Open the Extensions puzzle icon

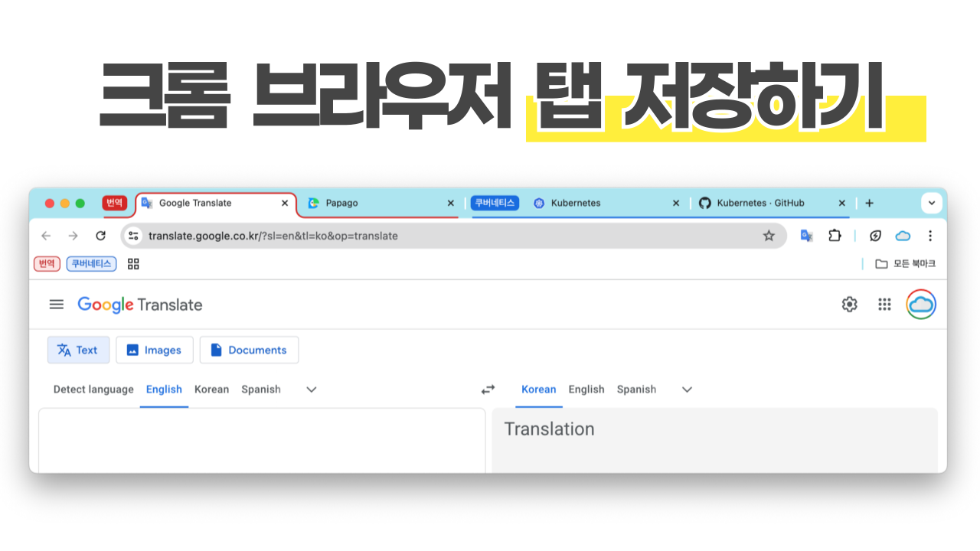pyautogui.click(x=835, y=236)
